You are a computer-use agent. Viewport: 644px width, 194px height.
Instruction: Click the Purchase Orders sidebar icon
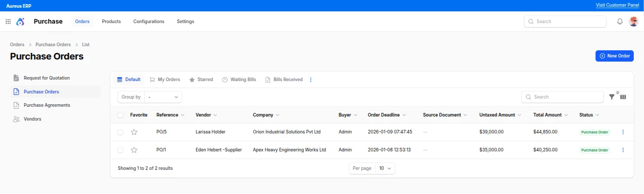pos(16,92)
